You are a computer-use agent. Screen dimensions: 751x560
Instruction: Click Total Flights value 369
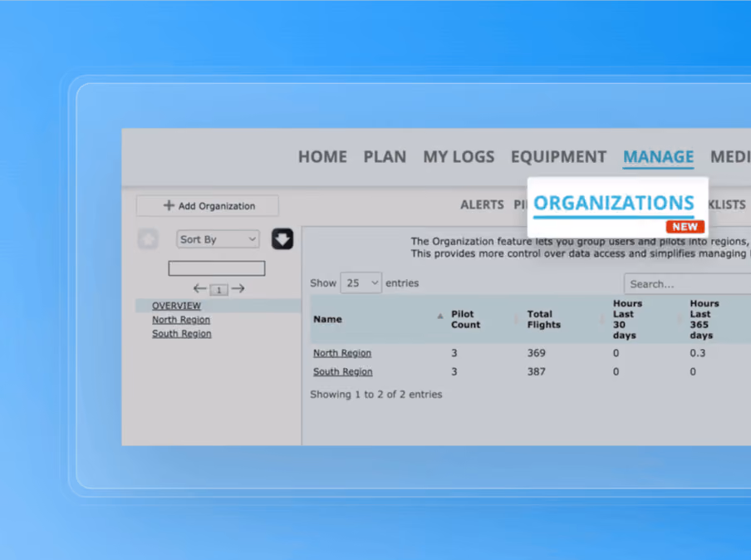tap(537, 353)
